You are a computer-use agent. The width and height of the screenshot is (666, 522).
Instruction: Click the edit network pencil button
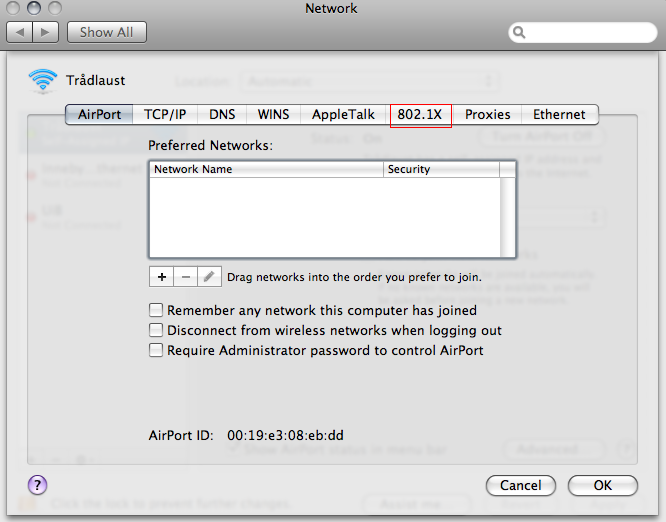coord(209,276)
